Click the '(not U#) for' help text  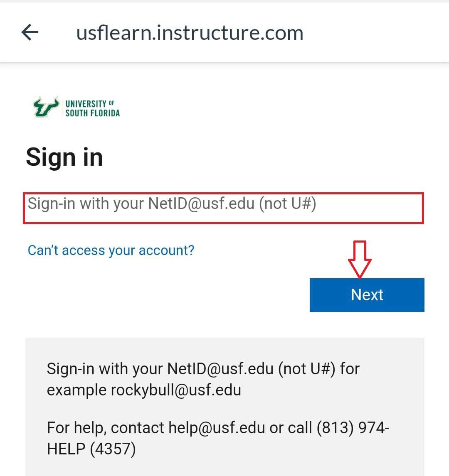pyautogui.click(x=318, y=369)
